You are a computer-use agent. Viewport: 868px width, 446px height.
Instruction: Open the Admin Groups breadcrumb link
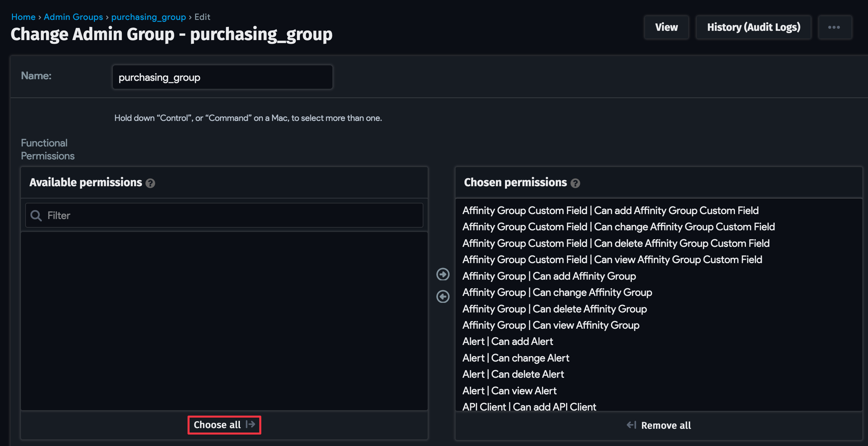tap(73, 17)
